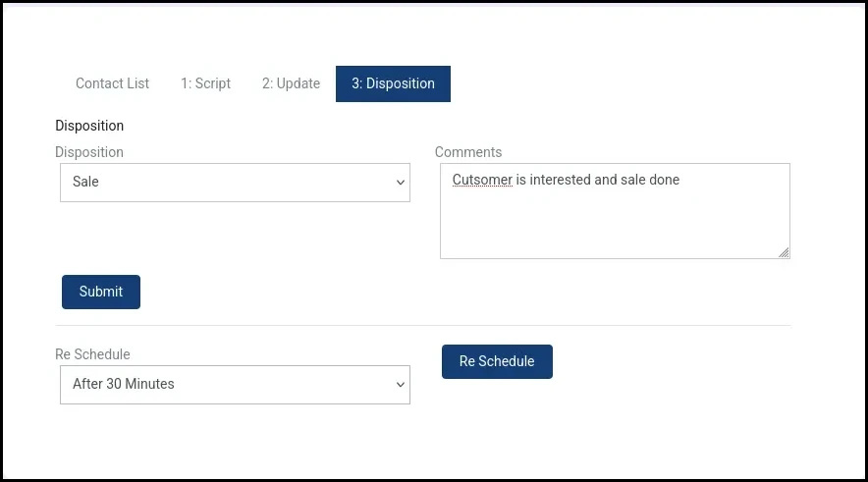Click the black Disposition section heading

[89, 126]
